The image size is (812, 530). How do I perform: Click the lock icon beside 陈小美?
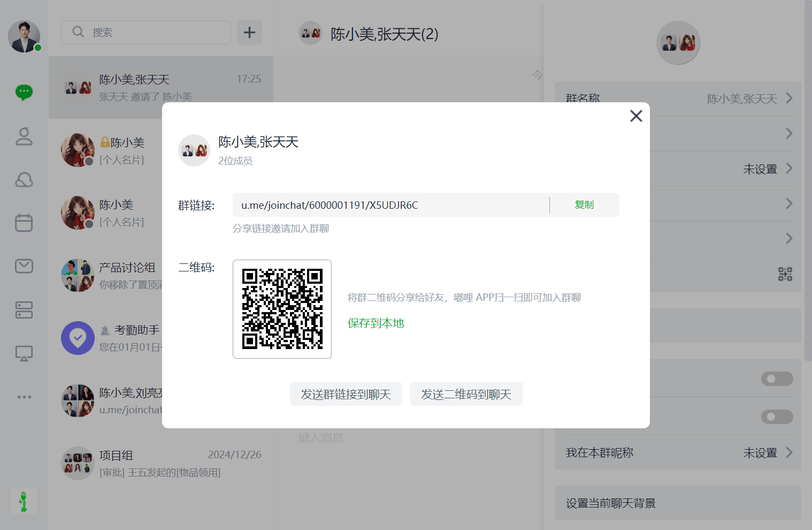tap(105, 142)
